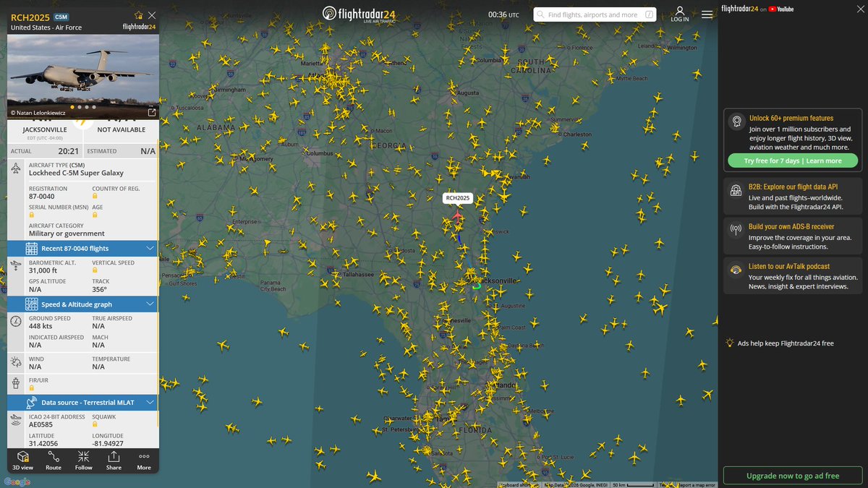Screen dimensions: 868x488
Task: Open Build your own ADS-B receiver link
Action: (x=793, y=236)
